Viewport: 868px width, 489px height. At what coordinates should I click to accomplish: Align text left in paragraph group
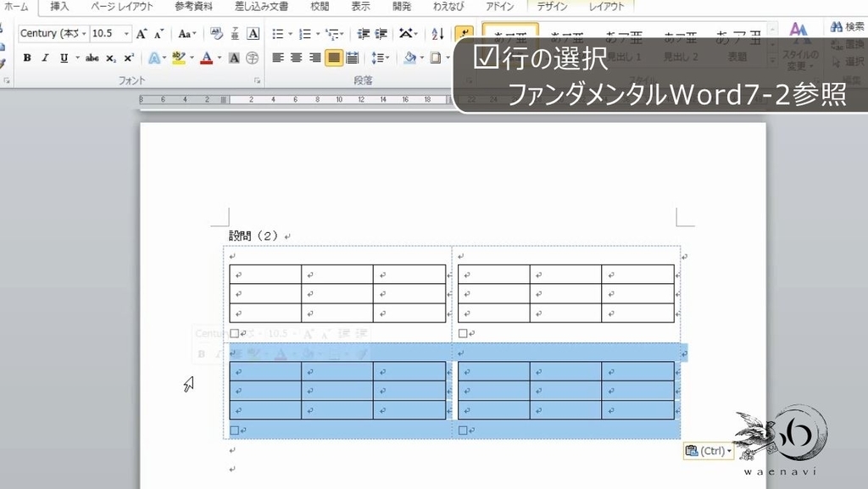278,58
